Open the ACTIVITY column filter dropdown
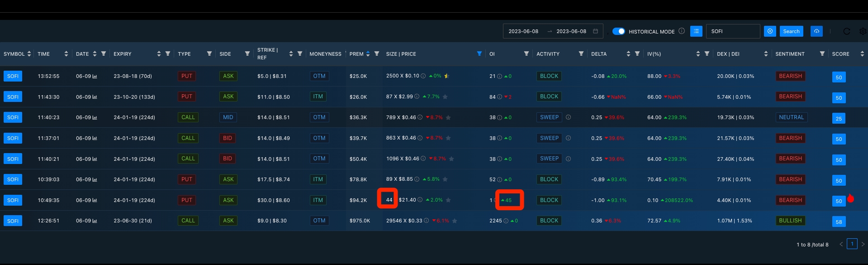 tap(581, 54)
